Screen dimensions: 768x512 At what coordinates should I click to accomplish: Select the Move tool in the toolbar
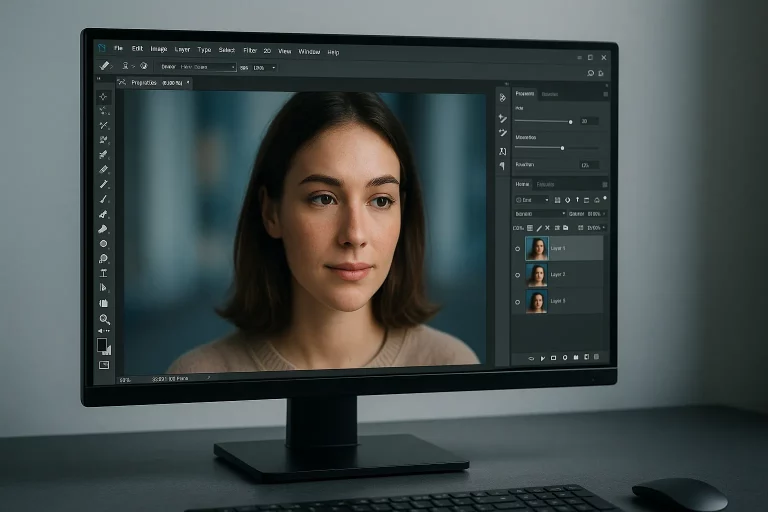[104, 97]
